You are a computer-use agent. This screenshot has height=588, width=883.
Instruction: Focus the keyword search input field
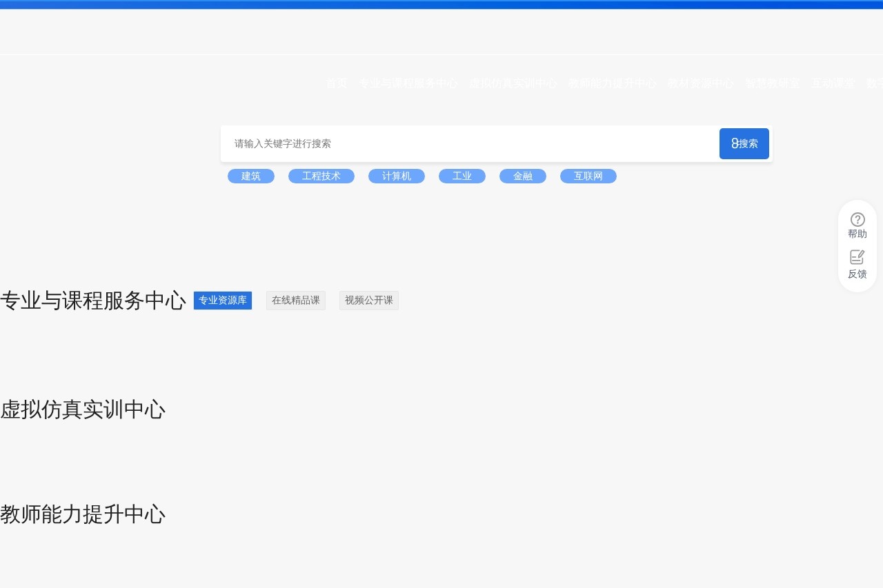(x=469, y=143)
